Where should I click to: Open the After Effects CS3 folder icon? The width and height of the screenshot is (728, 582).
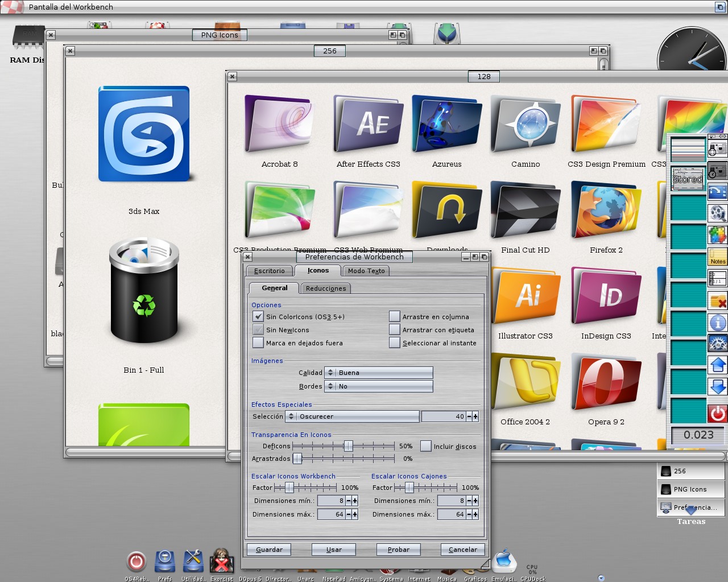[x=368, y=125]
